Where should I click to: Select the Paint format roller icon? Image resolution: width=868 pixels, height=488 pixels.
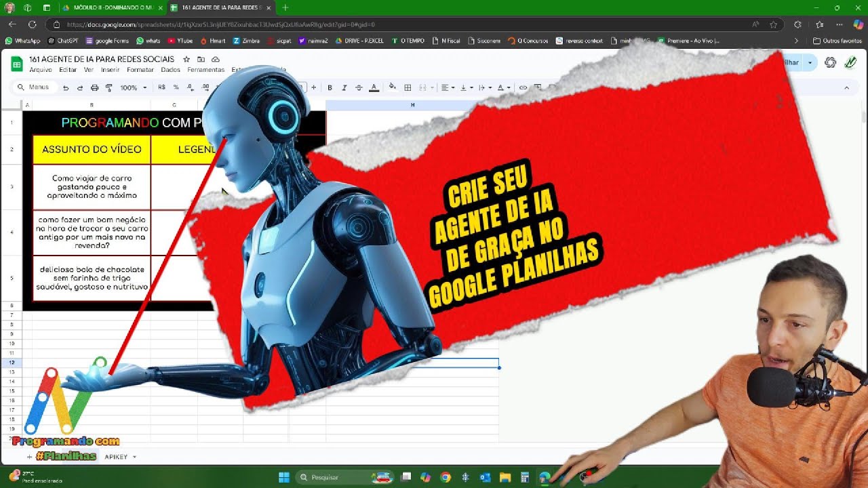(108, 87)
